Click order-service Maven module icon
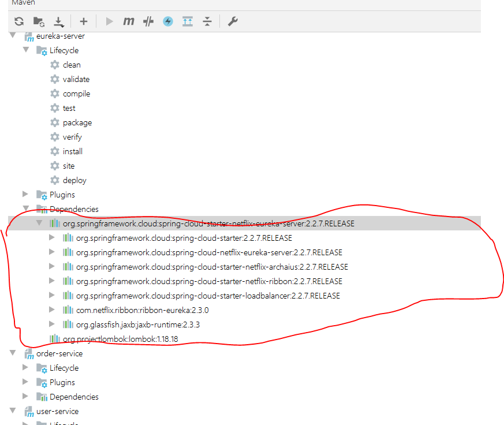504x425 pixels. [x=29, y=354]
